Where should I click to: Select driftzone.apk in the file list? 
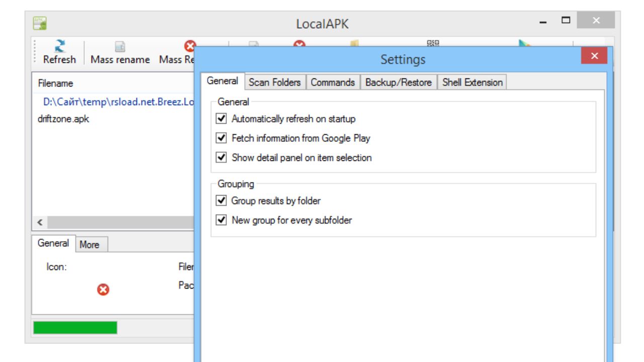click(x=64, y=119)
